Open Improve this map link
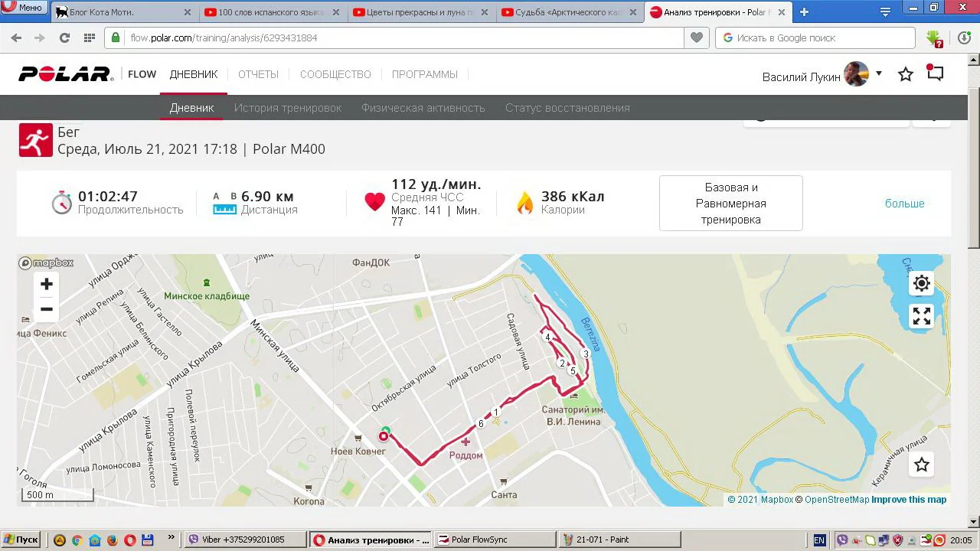The height and width of the screenshot is (551, 980). click(909, 500)
